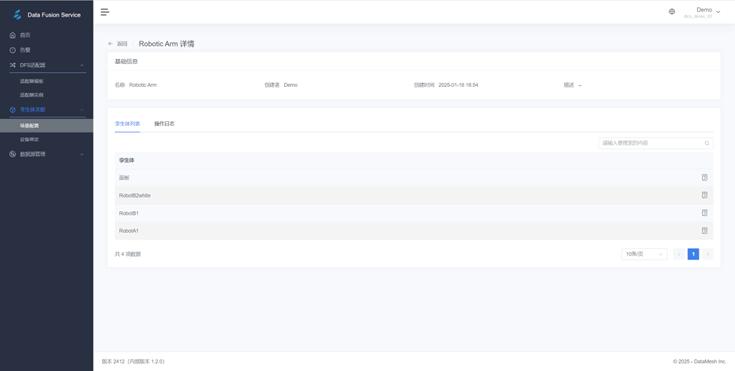The image size is (735, 371).
Task: Delete the RobotB2white row via its icon
Action: (x=704, y=195)
